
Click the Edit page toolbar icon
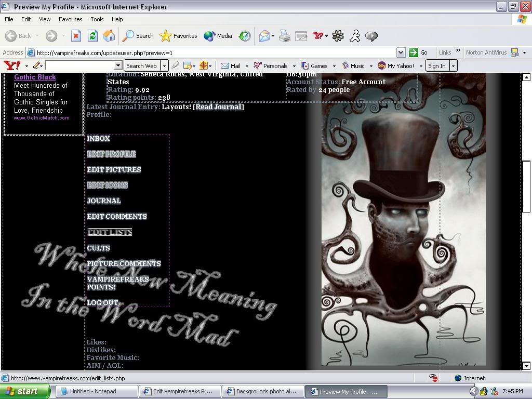(301, 36)
